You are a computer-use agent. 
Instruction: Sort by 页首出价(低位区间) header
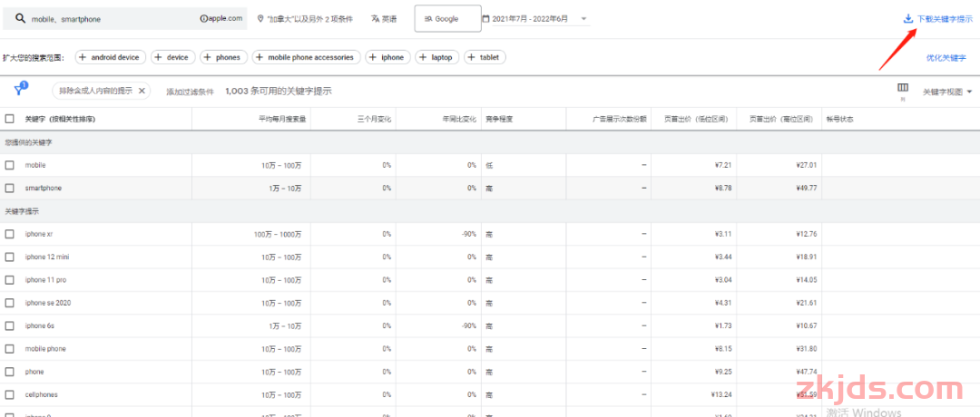(x=696, y=119)
